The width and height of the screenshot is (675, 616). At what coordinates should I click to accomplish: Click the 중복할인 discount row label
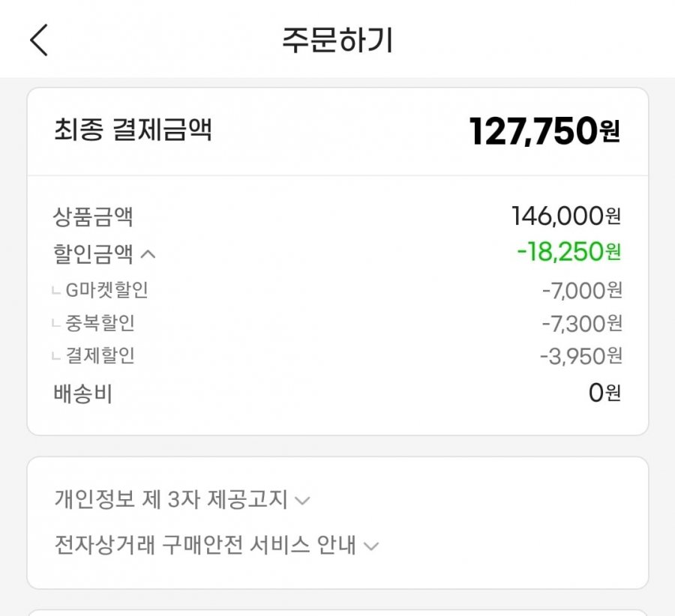tap(100, 323)
